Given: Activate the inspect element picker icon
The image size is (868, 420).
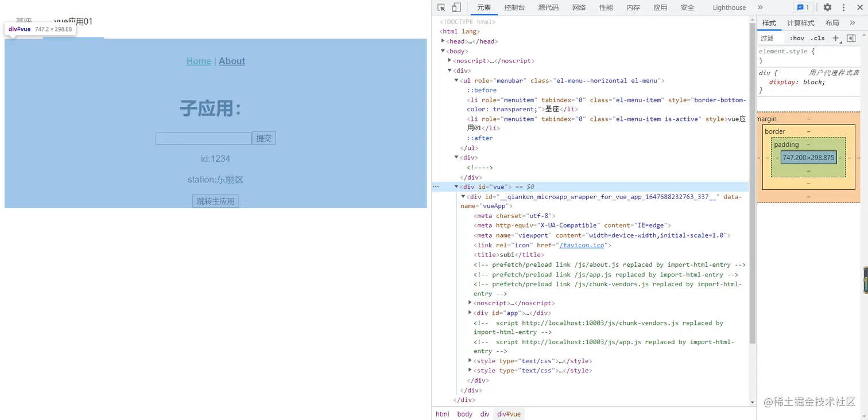Looking at the screenshot, I should (x=441, y=7).
